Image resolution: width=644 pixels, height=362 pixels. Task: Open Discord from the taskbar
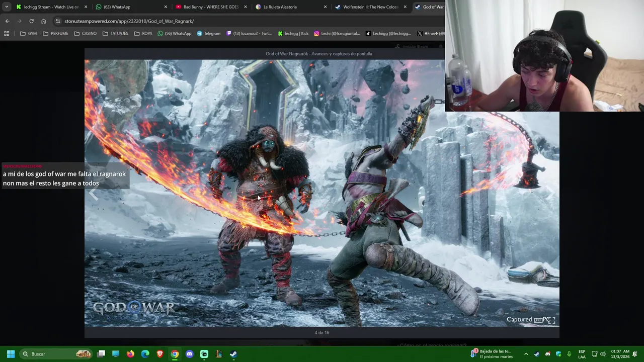(x=189, y=354)
